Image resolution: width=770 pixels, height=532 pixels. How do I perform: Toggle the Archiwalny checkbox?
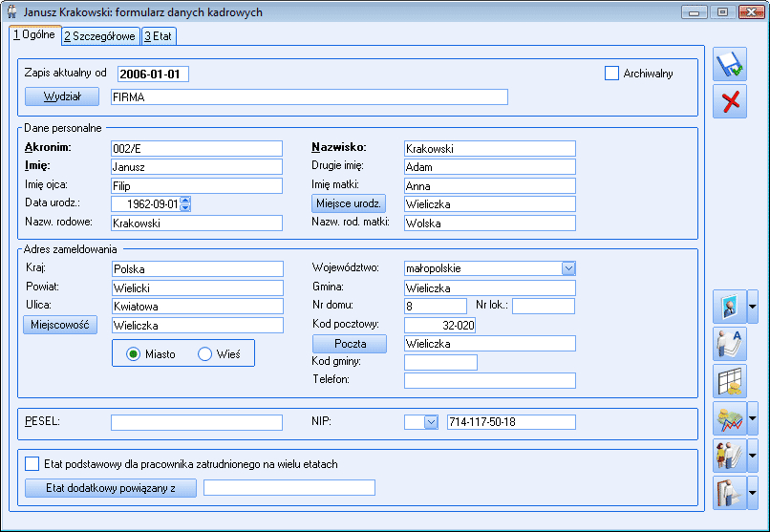612,74
